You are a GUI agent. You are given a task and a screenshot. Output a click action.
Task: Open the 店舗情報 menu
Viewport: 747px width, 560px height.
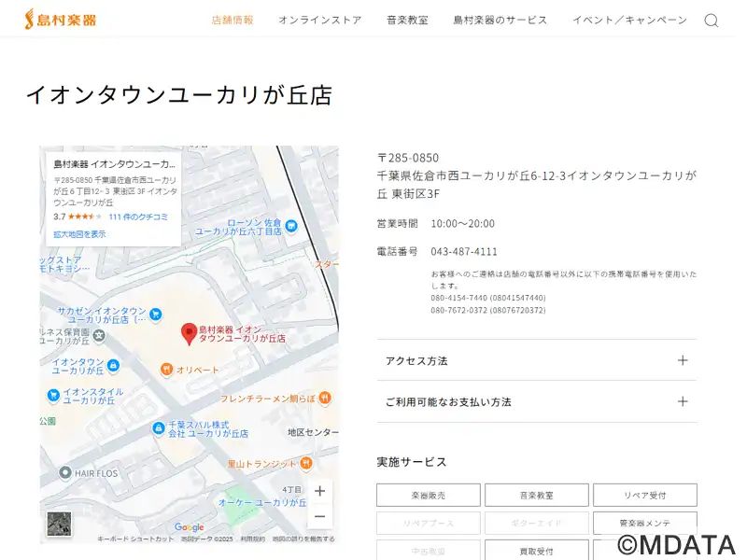(233, 20)
